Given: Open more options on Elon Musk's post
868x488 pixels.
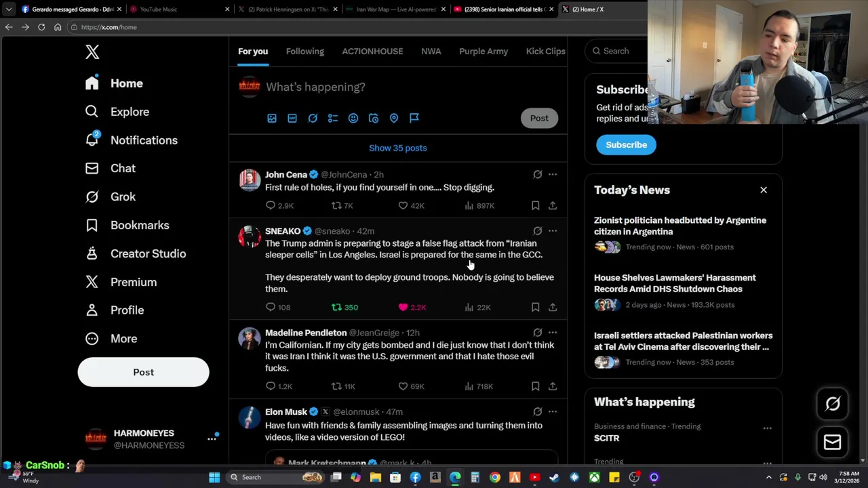Looking at the screenshot, I should click(553, 412).
